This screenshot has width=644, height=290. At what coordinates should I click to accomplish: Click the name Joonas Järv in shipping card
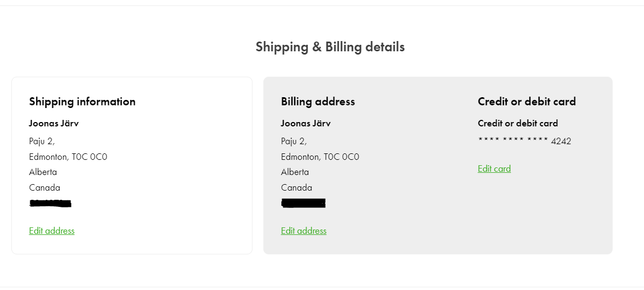point(54,124)
